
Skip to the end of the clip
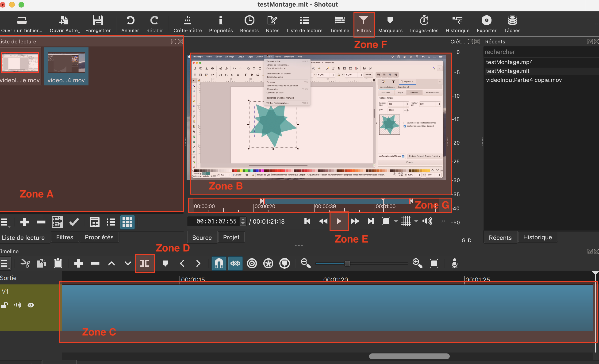371,221
